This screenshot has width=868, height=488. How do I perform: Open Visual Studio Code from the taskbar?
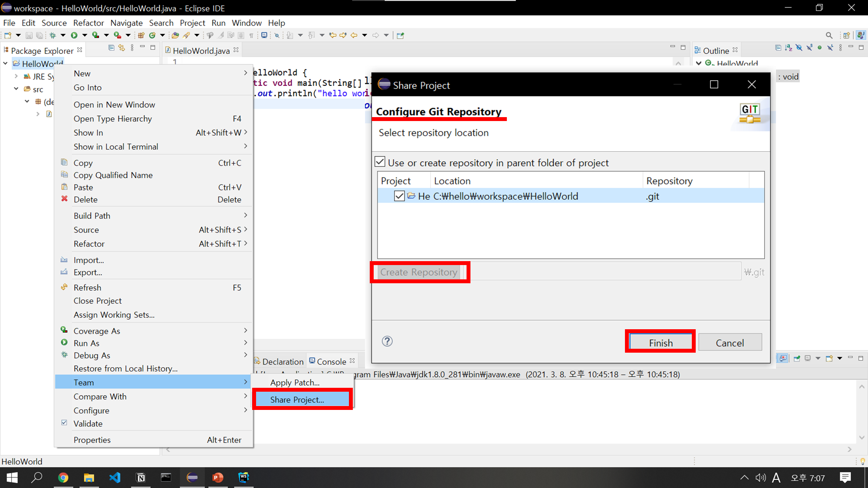(115, 478)
